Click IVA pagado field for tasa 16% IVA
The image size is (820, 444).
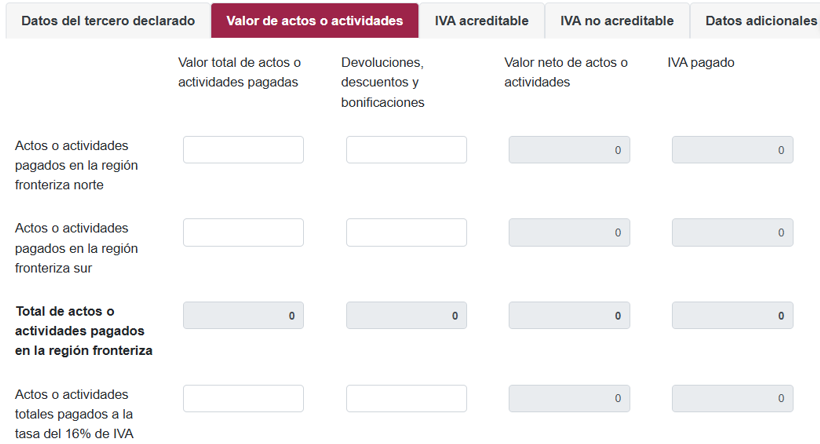pyautogui.click(x=732, y=398)
